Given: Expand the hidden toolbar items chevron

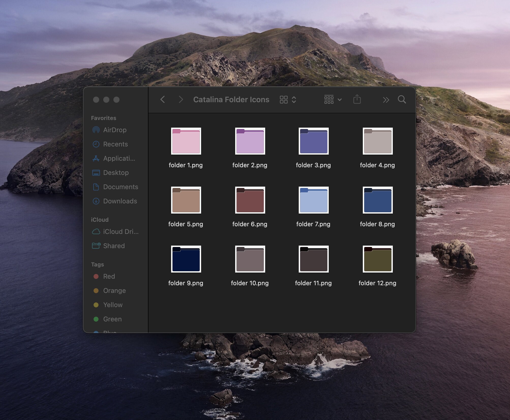Looking at the screenshot, I should click(x=386, y=100).
